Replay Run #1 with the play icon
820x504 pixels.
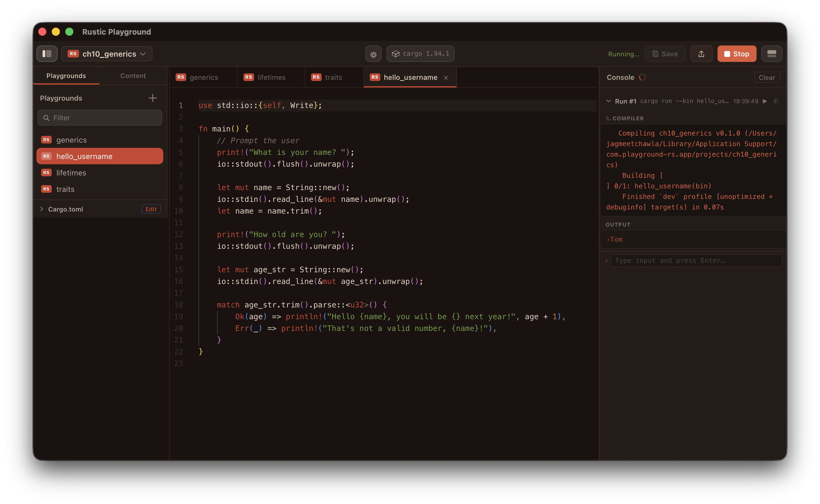click(x=765, y=101)
